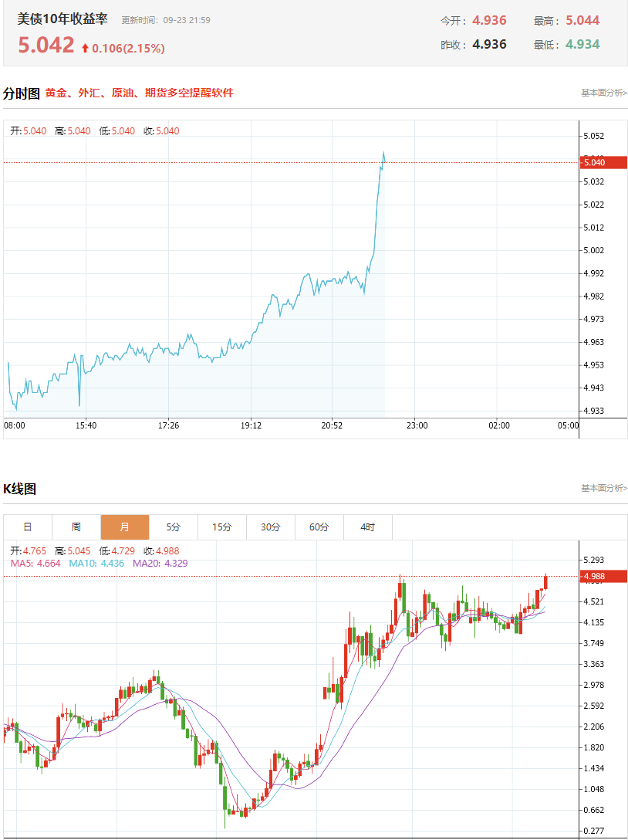Image resolution: width=628 pixels, height=840 pixels.
Task: Choose the 30分 interval tab
Action: click(270, 527)
